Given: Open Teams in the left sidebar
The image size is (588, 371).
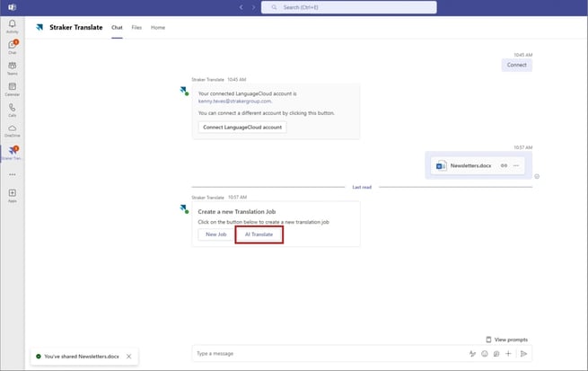Looking at the screenshot, I should pyautogui.click(x=12, y=68).
